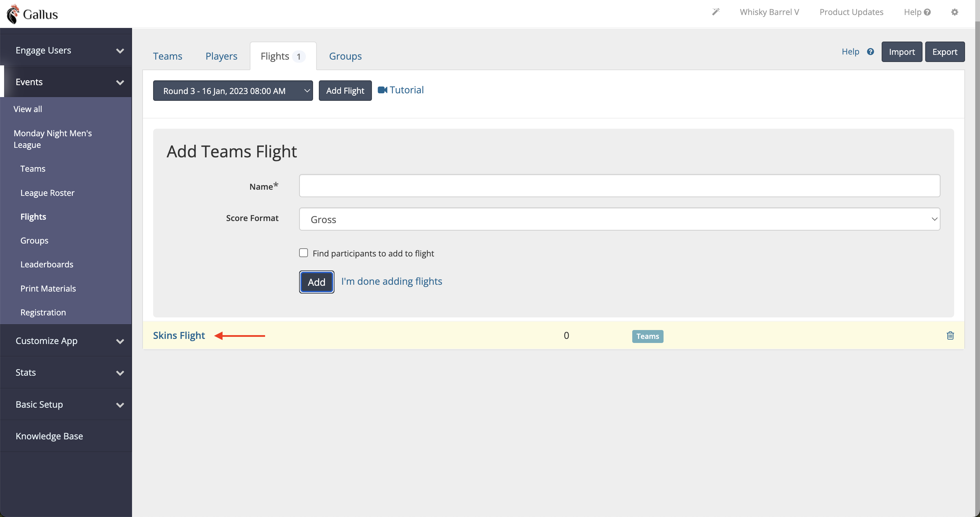Open Registration in sidebar
The height and width of the screenshot is (517, 980).
pos(43,312)
